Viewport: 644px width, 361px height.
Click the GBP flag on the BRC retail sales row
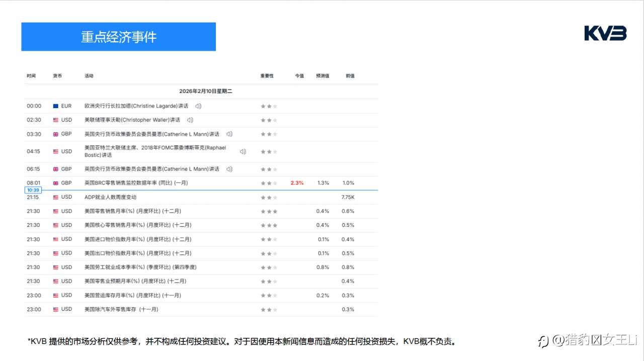click(x=55, y=183)
